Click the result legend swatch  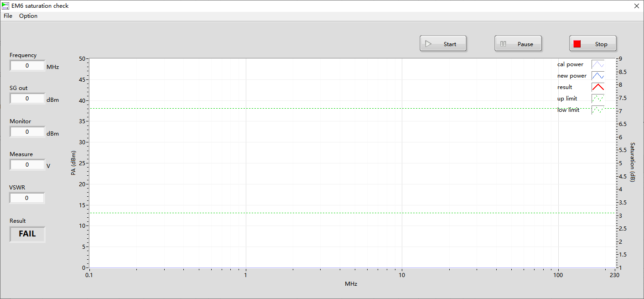pos(598,87)
